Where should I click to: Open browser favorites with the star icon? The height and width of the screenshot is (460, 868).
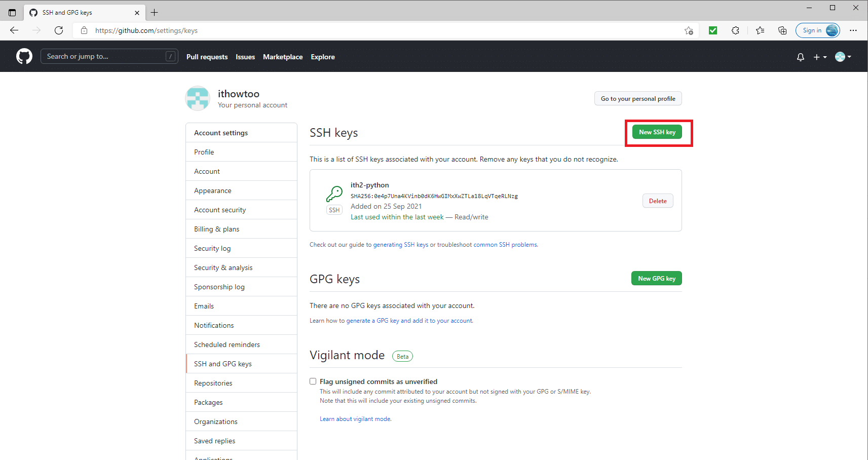pos(759,30)
